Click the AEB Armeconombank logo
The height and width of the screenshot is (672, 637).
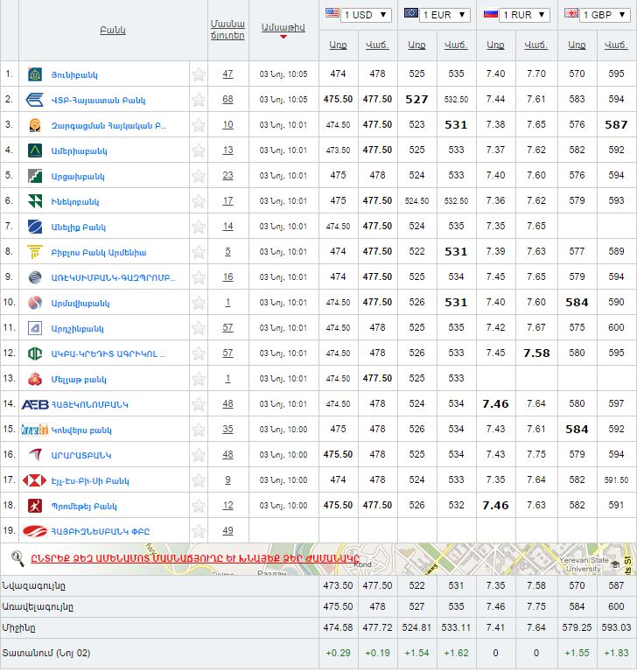coord(35,404)
